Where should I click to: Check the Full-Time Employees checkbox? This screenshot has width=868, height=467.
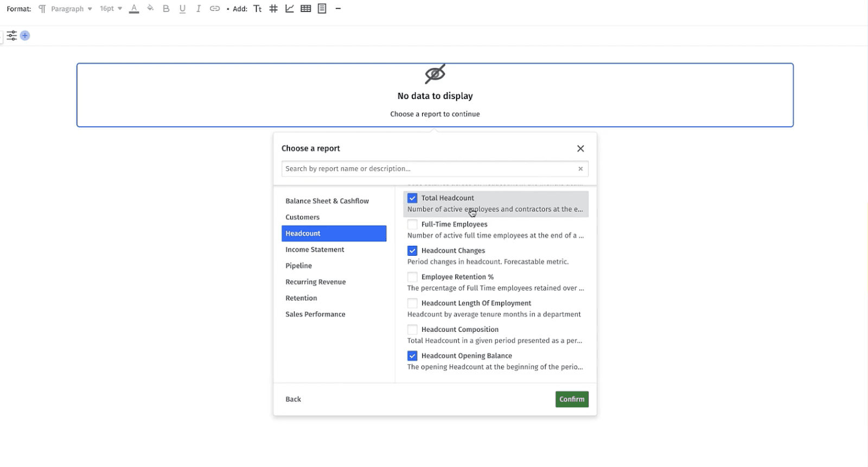(x=412, y=224)
